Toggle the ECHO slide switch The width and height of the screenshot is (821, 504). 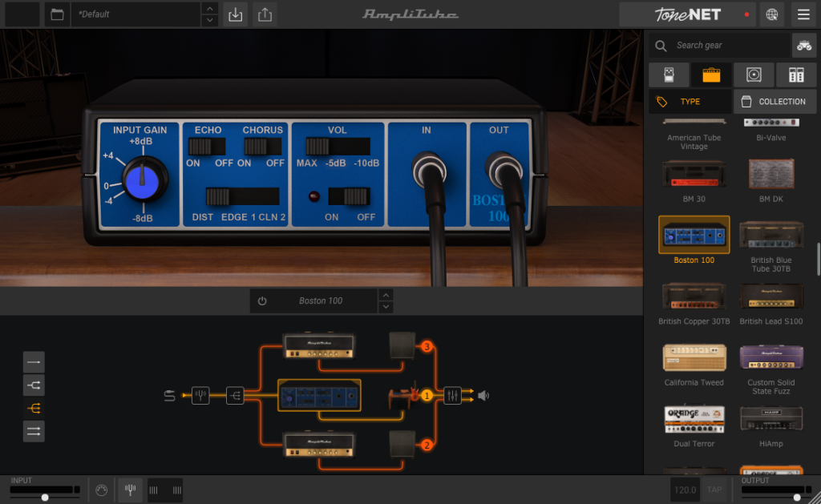click(x=207, y=147)
